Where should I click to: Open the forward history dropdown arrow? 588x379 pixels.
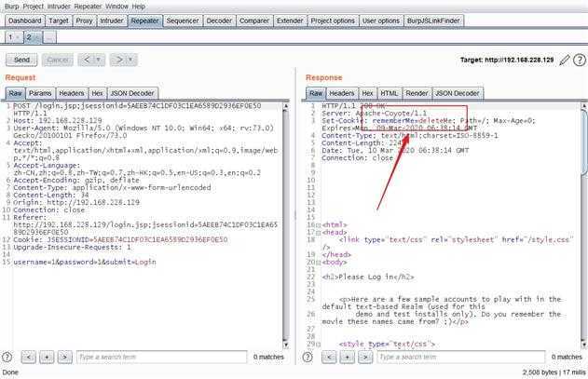pyautogui.click(x=131, y=60)
